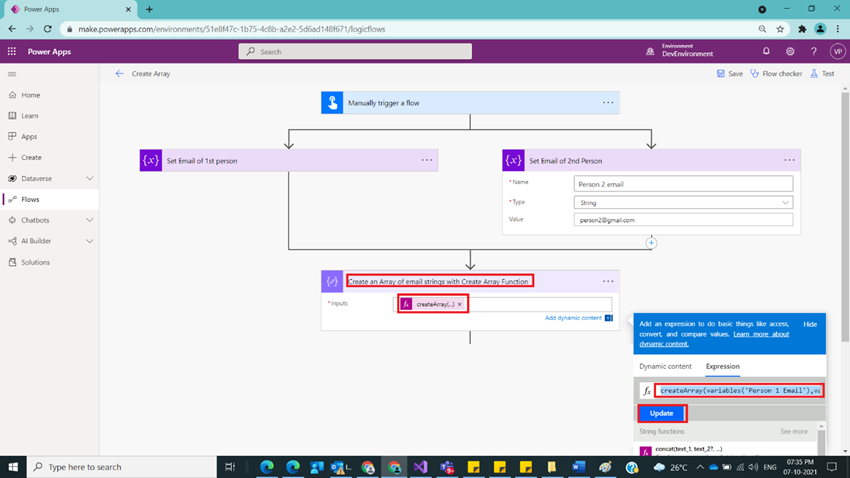Open Learn in the sidebar
Viewport: 850px width, 478px height.
coord(30,115)
